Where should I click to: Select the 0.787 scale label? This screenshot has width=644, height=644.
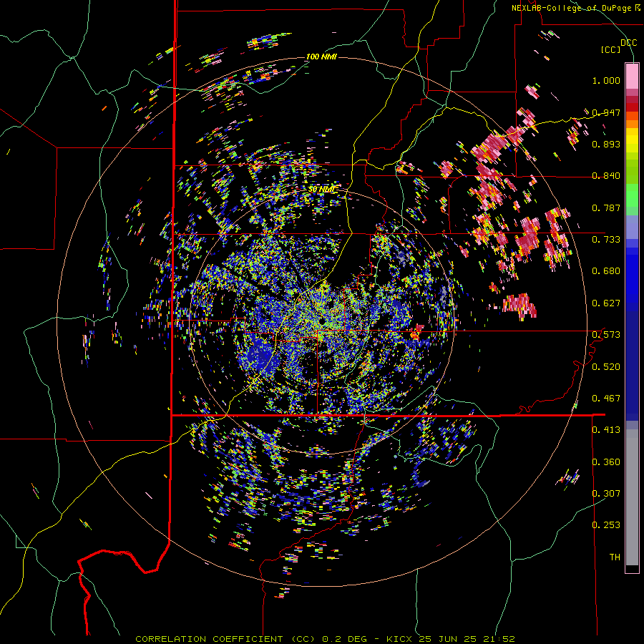pos(606,208)
